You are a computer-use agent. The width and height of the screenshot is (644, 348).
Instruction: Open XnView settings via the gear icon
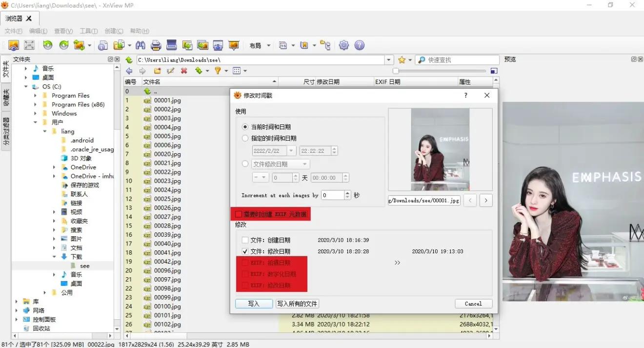(343, 45)
